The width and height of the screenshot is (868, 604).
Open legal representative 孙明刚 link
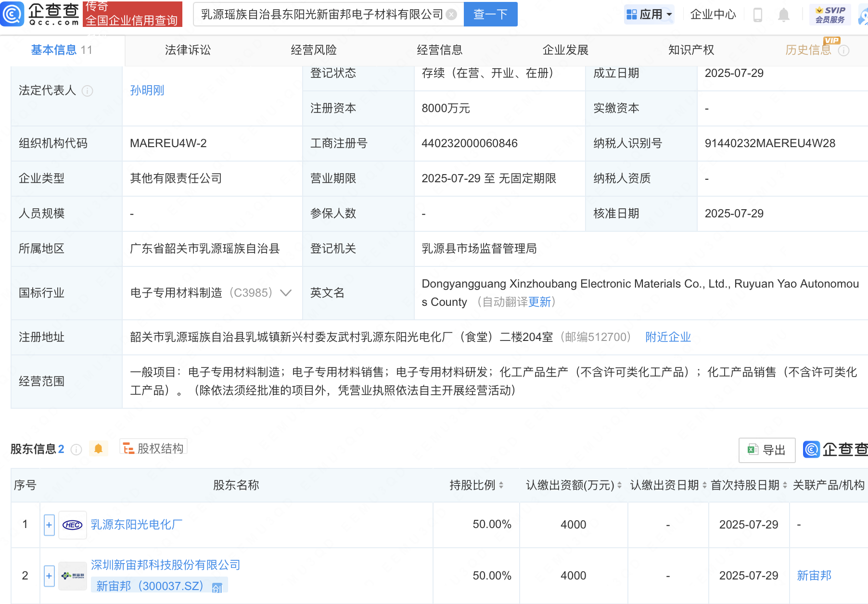[147, 90]
